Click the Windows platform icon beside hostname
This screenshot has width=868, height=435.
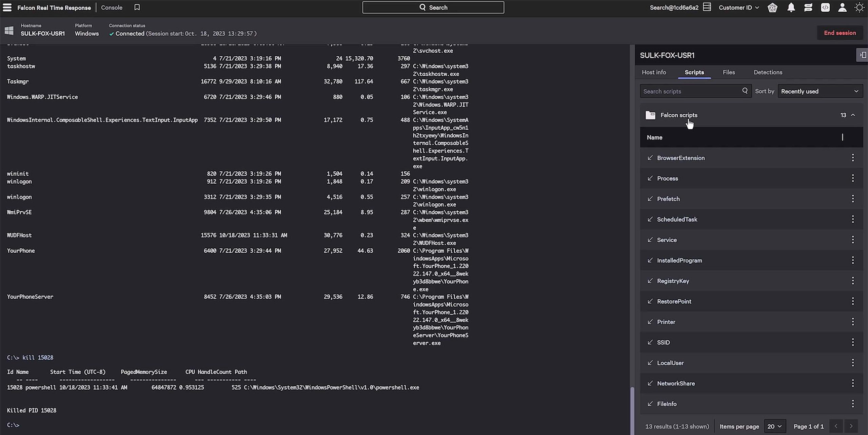click(9, 30)
